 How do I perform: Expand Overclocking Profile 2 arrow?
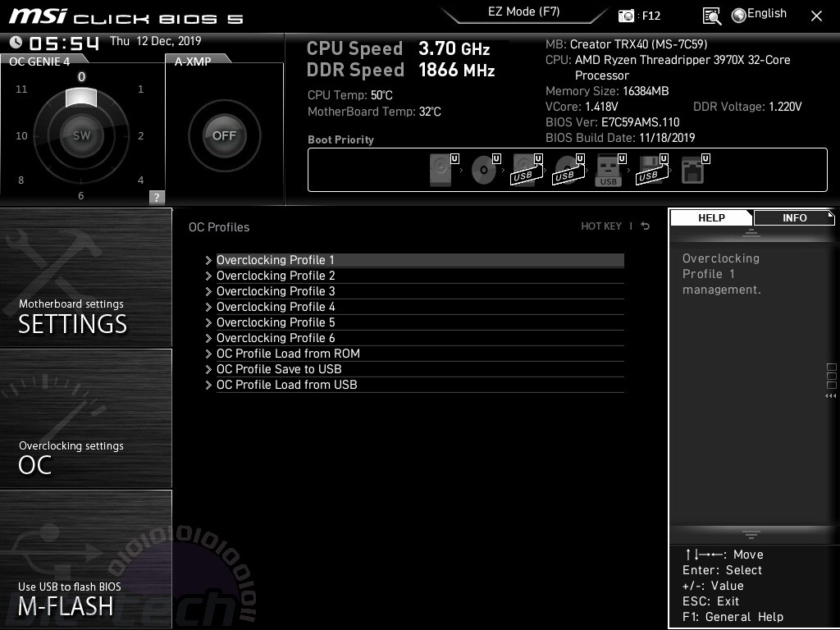point(208,276)
